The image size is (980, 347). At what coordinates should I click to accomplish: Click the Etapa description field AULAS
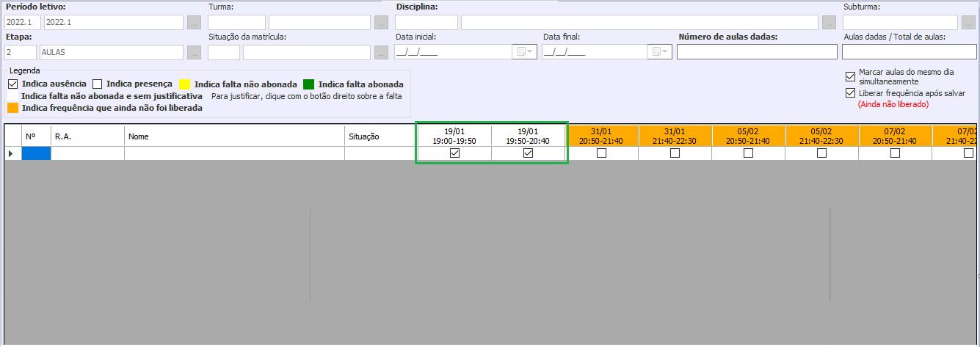coord(111,52)
